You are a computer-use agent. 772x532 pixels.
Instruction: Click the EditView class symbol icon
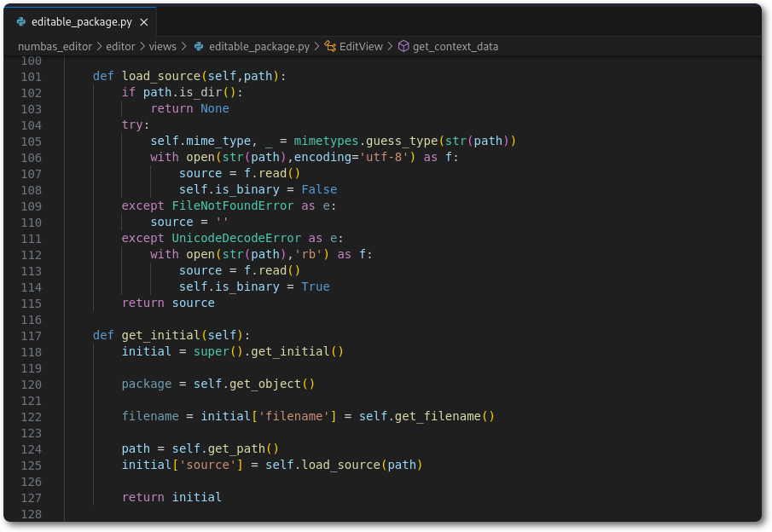coord(330,46)
